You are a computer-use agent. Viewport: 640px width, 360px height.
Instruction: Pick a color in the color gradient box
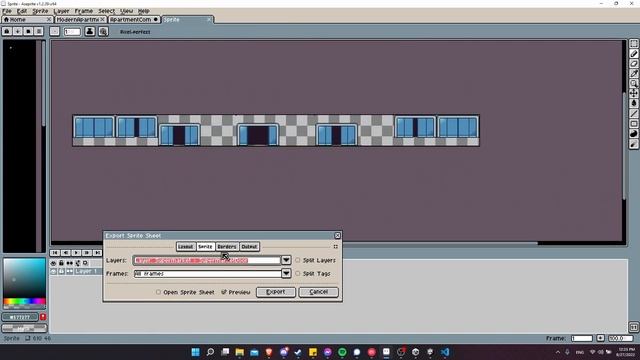pos(24,278)
